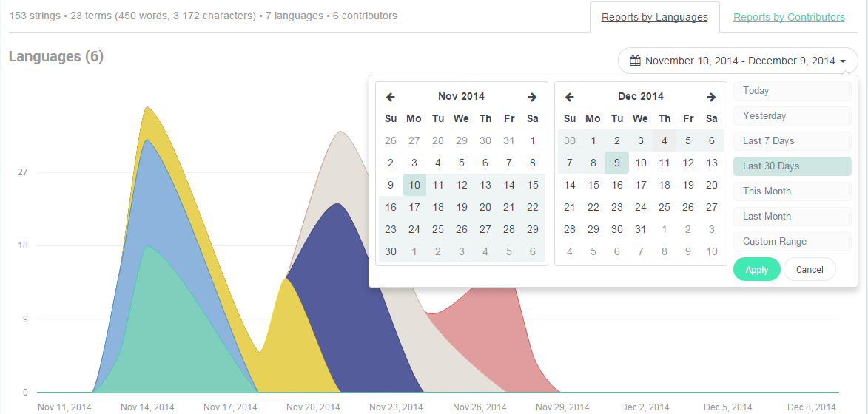
Task: Click the Languages (6) heading
Action: tap(56, 56)
